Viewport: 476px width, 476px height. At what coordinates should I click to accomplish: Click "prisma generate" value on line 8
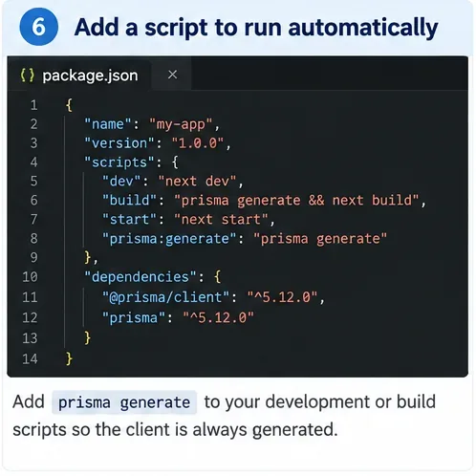click(x=320, y=239)
